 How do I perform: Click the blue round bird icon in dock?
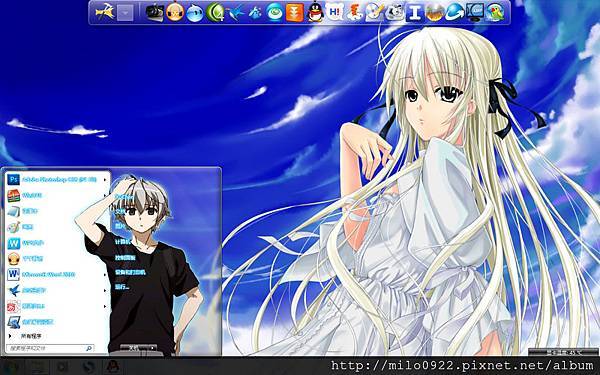point(195,13)
